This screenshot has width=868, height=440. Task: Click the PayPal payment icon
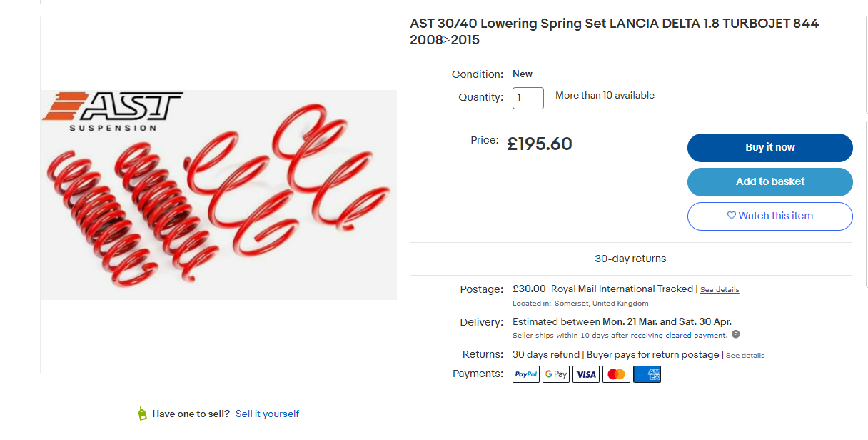tap(526, 374)
